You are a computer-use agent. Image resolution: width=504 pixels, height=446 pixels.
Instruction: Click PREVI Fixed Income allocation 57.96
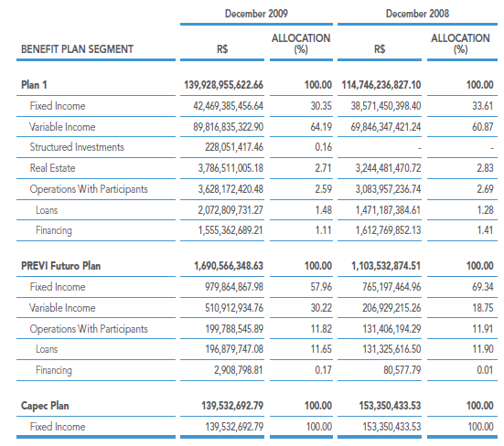pos(321,287)
